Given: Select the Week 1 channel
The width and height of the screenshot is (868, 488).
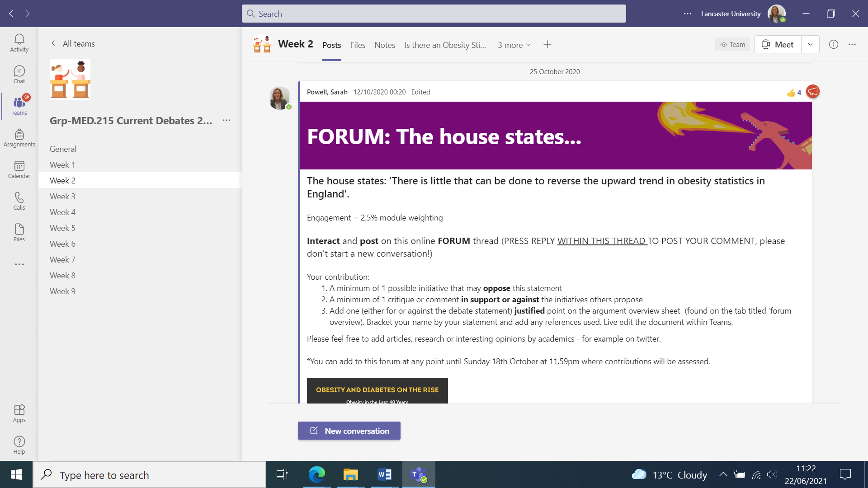Looking at the screenshot, I should pos(140,164).
